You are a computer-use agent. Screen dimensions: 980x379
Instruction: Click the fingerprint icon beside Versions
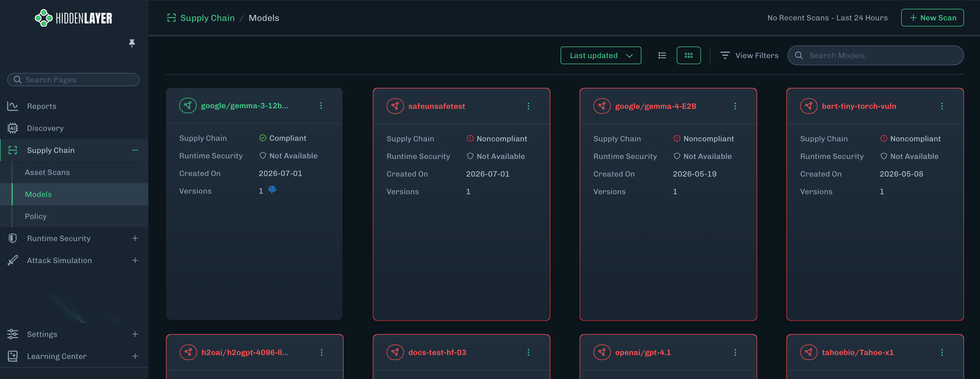[272, 190]
